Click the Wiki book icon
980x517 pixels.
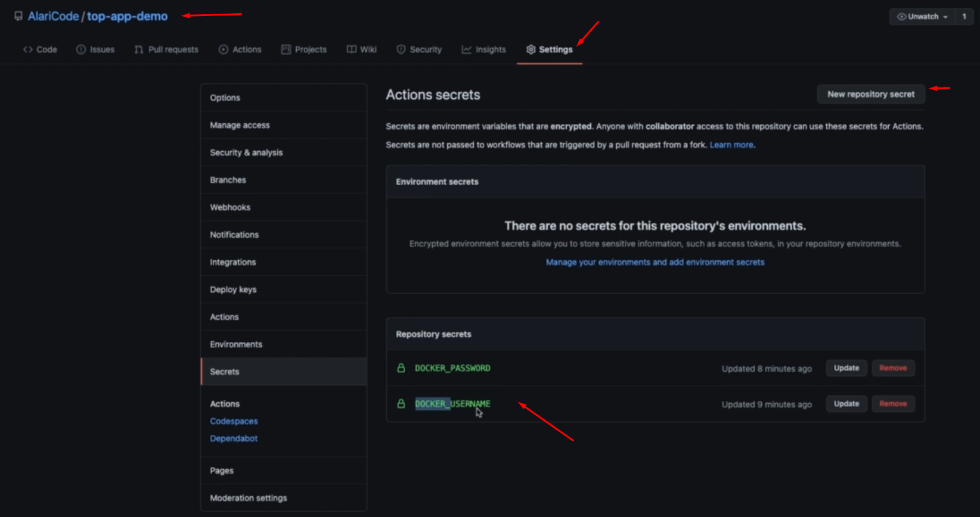click(352, 49)
